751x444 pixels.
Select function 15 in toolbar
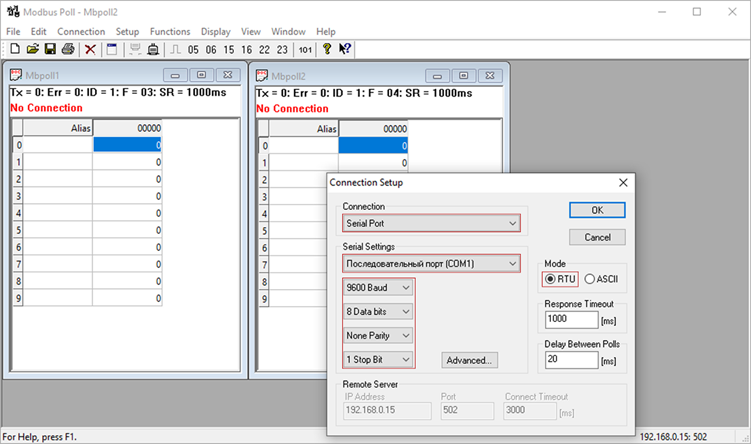[229, 50]
